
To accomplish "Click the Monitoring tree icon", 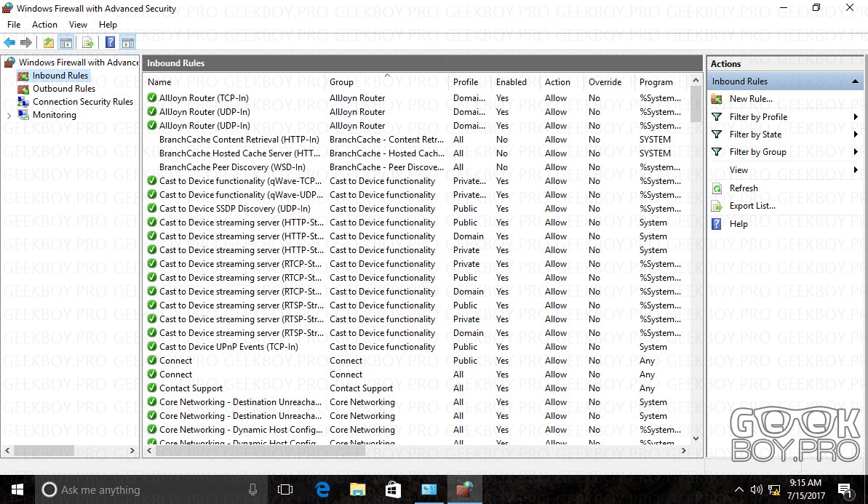I will tap(23, 114).
